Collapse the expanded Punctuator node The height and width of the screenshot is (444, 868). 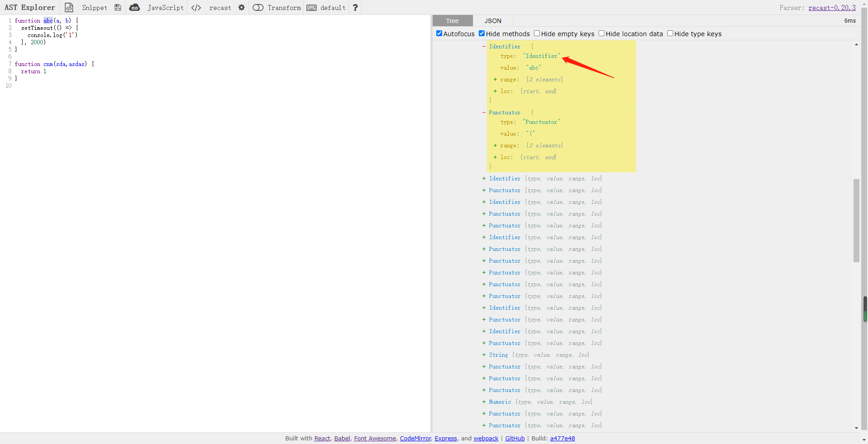[x=484, y=112]
